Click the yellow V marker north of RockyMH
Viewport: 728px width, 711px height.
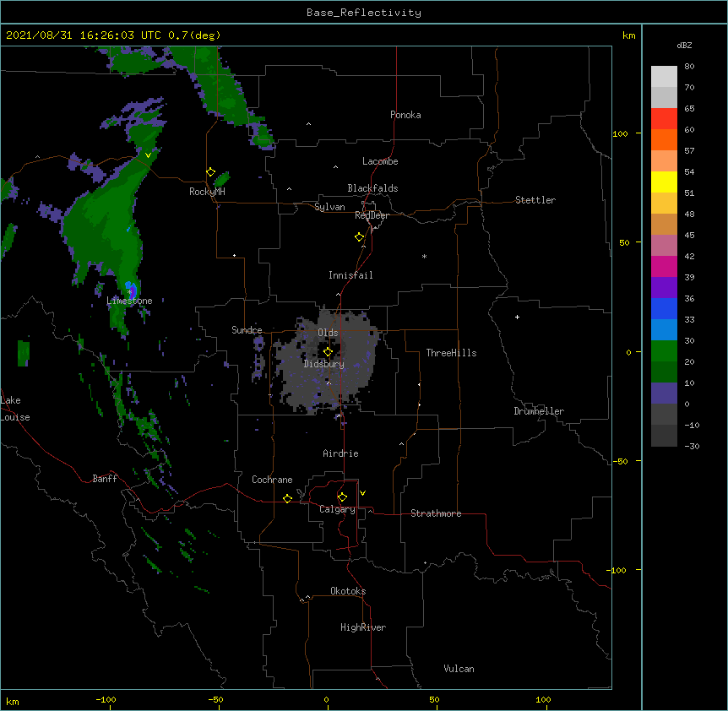pyautogui.click(x=148, y=155)
